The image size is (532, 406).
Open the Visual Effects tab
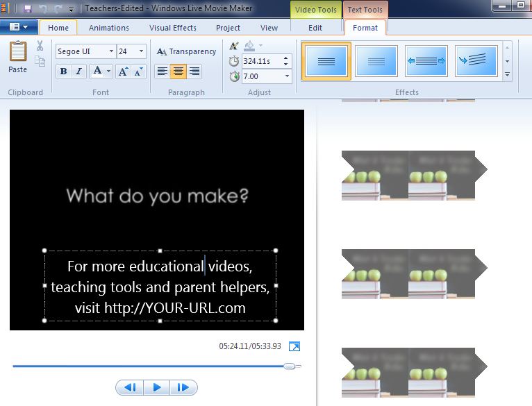(x=172, y=28)
